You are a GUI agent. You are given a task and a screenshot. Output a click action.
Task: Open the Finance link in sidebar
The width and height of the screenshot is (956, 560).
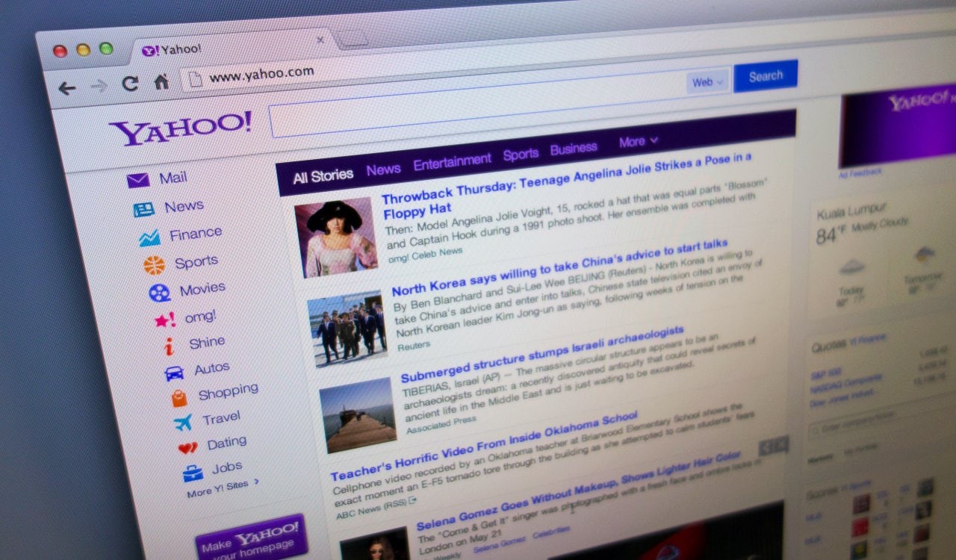pos(195,234)
